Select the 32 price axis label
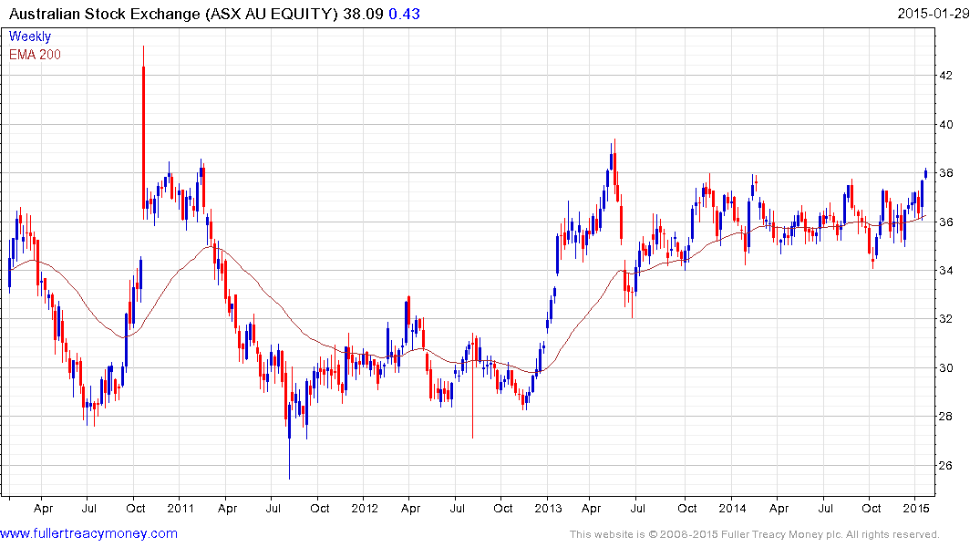This screenshot has width=980, height=547. (x=946, y=319)
